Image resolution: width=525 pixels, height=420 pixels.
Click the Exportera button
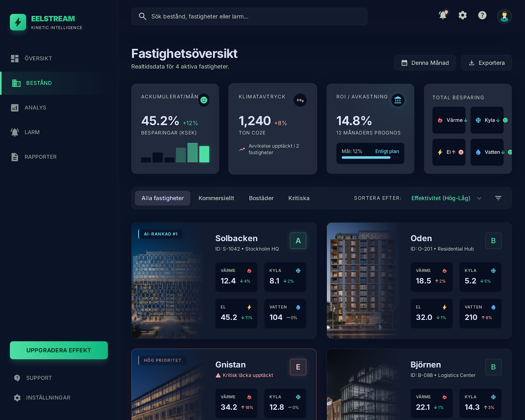click(486, 63)
